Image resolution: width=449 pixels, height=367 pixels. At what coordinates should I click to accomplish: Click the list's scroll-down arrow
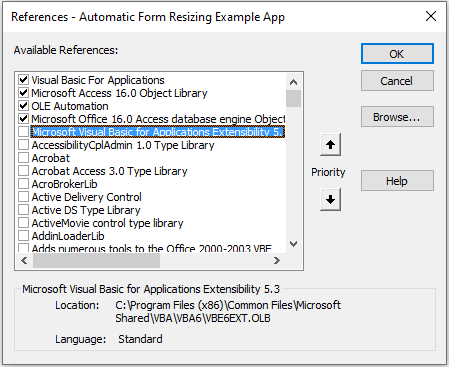[x=293, y=244]
